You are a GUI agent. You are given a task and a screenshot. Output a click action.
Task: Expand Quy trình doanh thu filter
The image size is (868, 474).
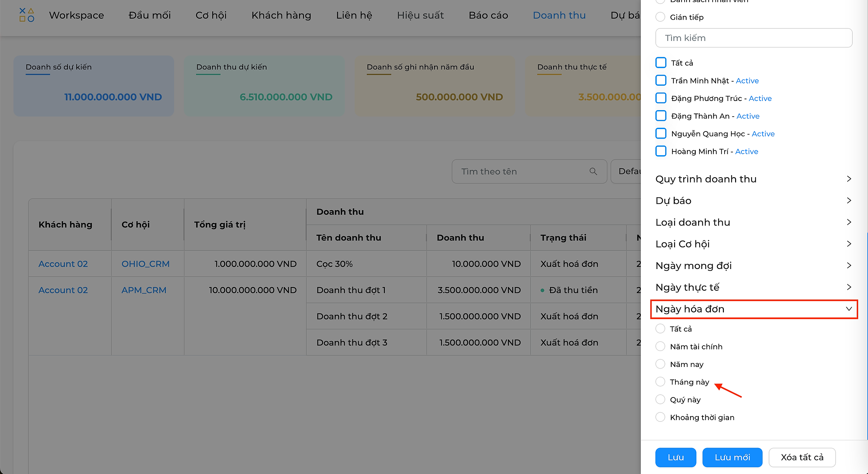click(x=754, y=179)
